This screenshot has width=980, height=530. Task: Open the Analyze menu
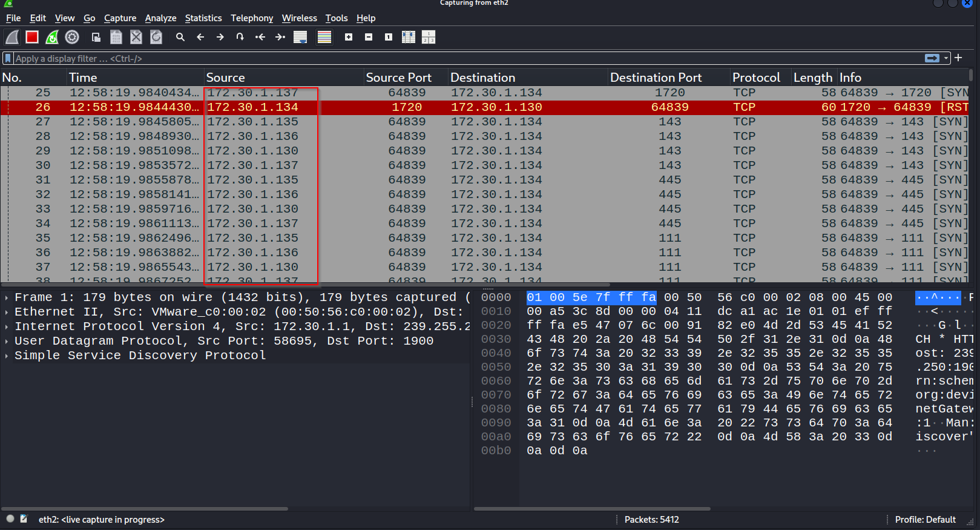(160, 18)
